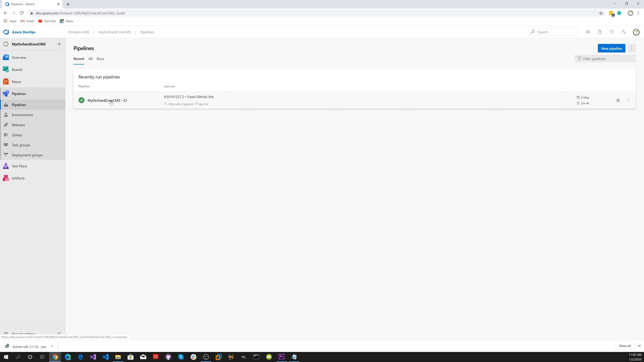
Task: Open the Help question mark icon
Action: coord(611,32)
